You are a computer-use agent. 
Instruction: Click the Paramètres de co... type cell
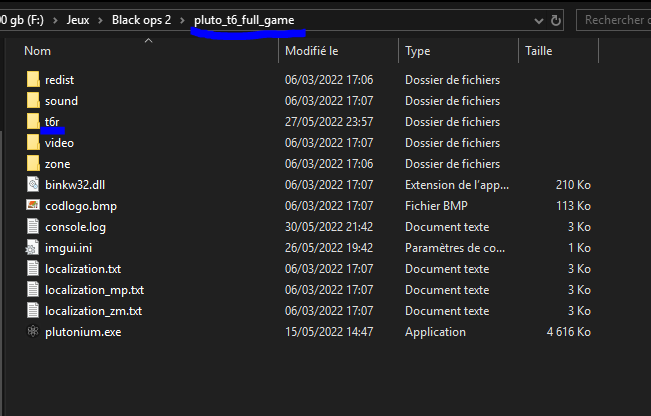coord(455,248)
